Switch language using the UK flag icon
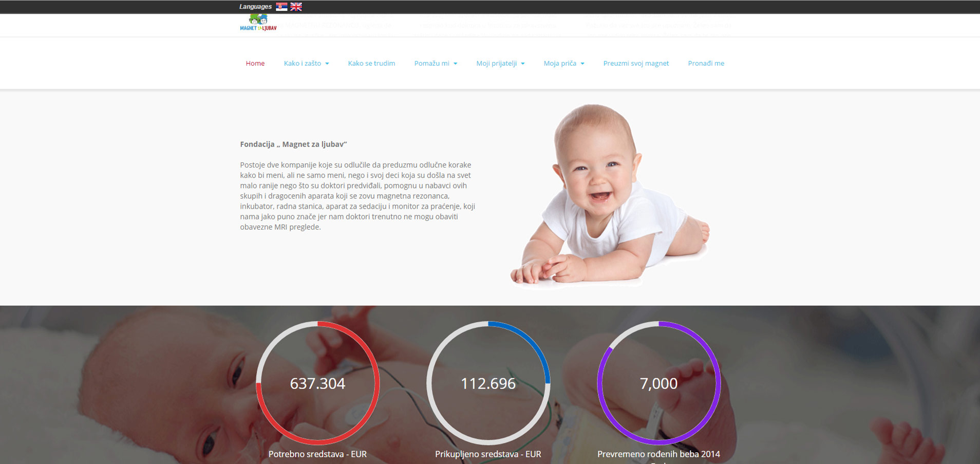Image resolution: width=980 pixels, height=464 pixels. (296, 7)
